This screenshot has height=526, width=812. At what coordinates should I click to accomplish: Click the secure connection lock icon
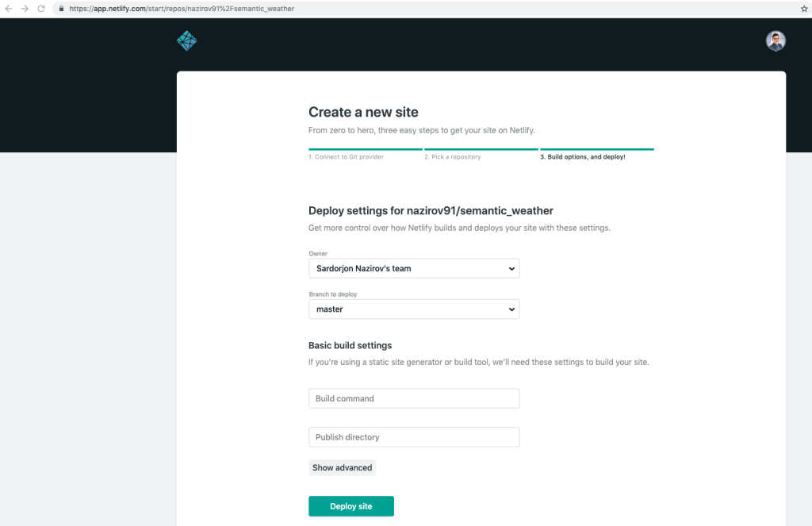(61, 9)
